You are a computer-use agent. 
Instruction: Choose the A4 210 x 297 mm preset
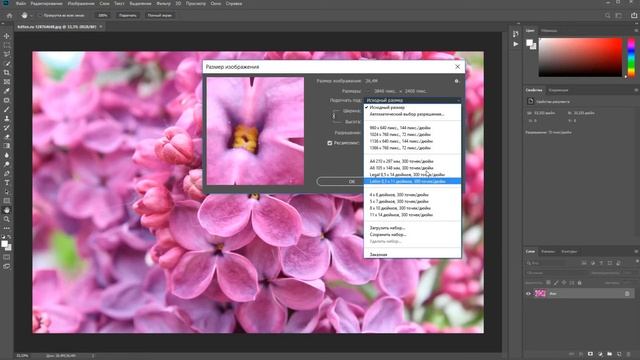coord(412,161)
